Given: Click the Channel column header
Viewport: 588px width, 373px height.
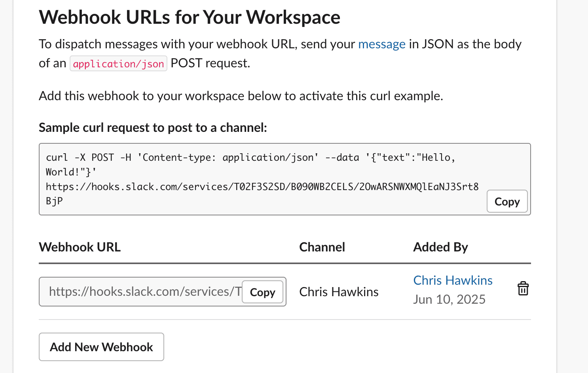Looking at the screenshot, I should point(322,247).
